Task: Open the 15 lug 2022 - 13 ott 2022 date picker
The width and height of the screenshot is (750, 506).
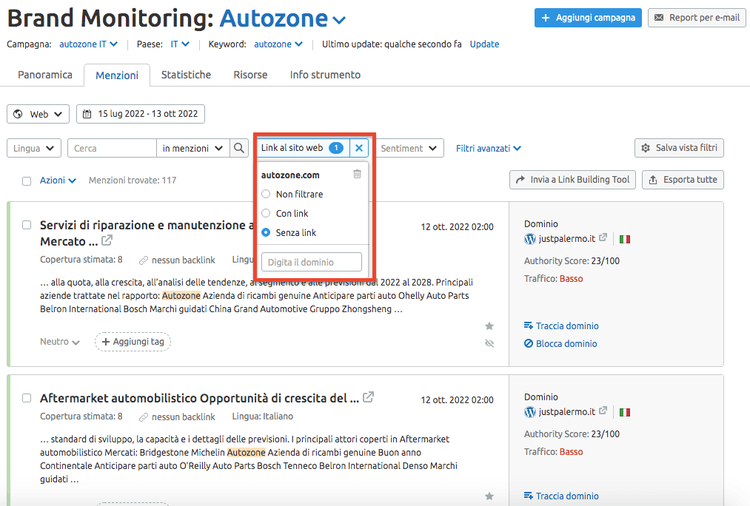Action: 141,114
